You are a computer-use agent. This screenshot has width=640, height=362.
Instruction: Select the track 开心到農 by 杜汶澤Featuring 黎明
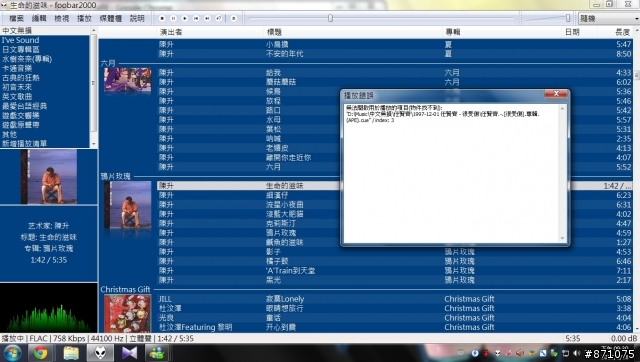point(394,327)
